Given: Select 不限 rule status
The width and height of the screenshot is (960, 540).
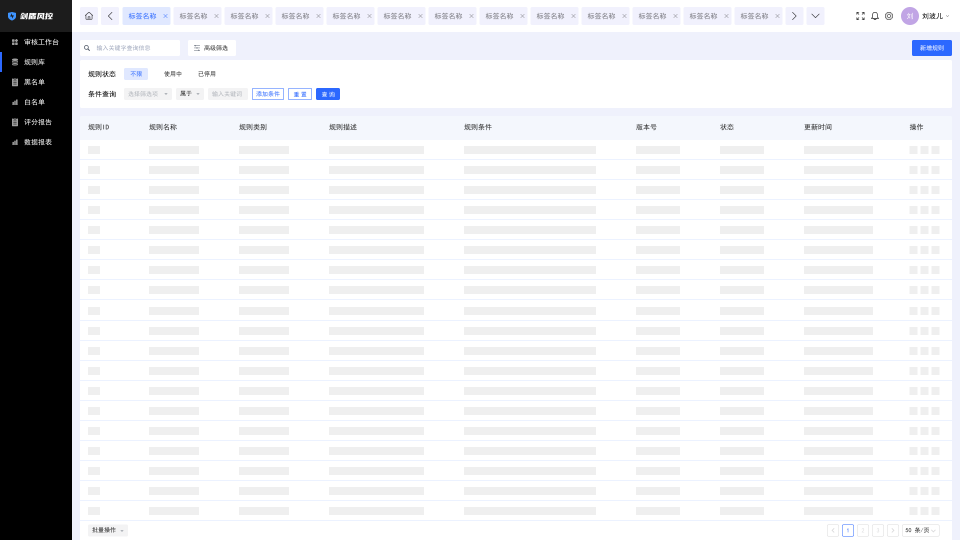Looking at the screenshot, I should pyautogui.click(x=136, y=73).
